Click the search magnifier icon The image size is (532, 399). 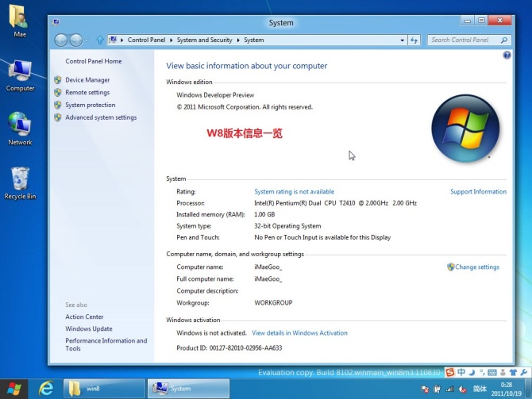click(504, 40)
